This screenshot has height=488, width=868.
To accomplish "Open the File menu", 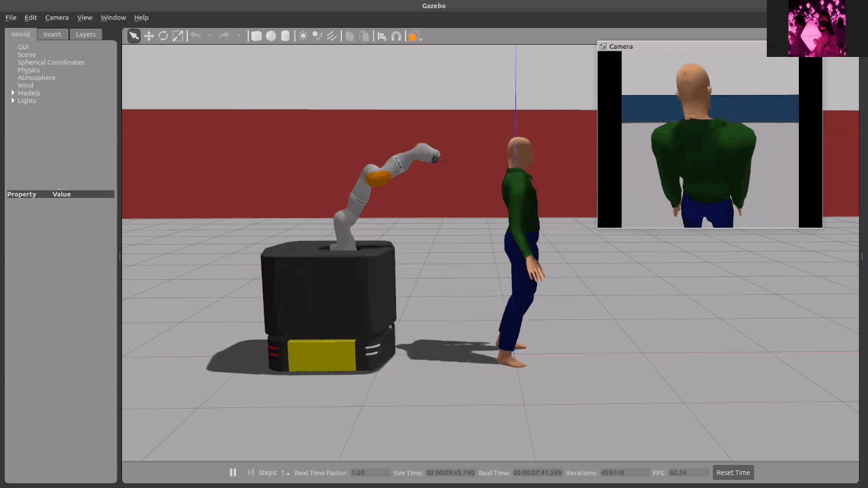I will (x=11, y=18).
